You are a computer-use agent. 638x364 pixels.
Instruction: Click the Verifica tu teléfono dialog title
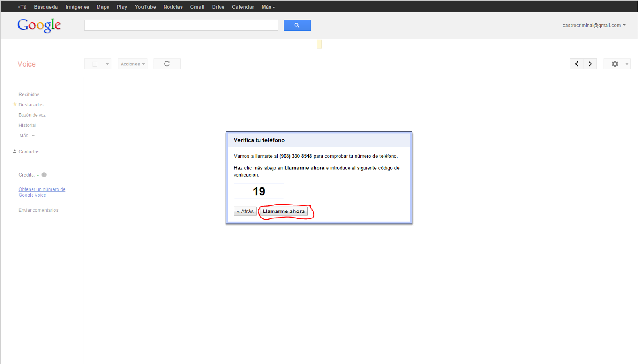[x=259, y=140]
